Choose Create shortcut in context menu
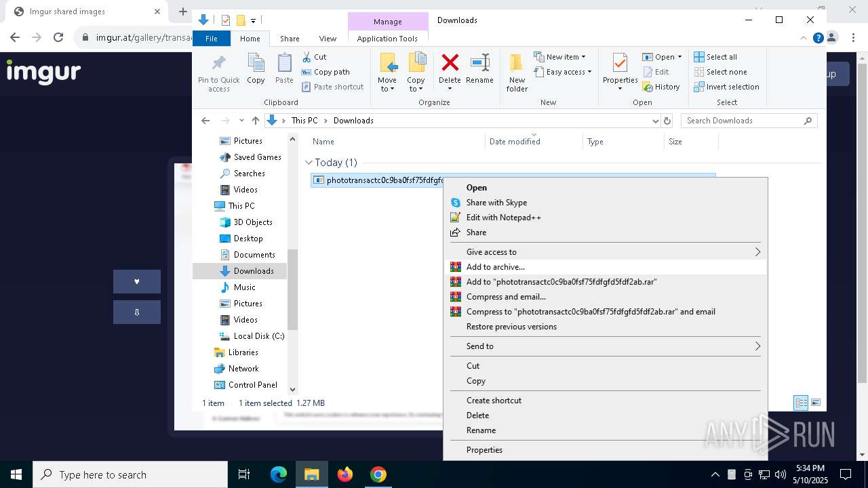 (605, 401)
